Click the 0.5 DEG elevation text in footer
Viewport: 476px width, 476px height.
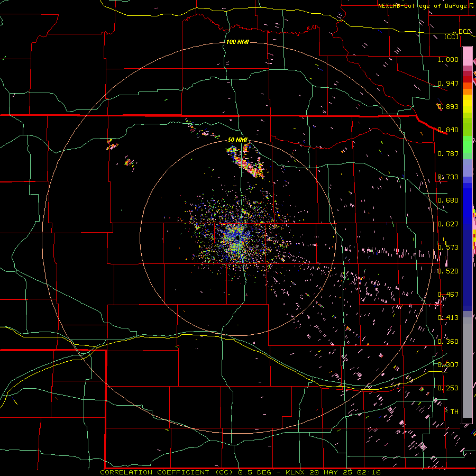[255, 472]
